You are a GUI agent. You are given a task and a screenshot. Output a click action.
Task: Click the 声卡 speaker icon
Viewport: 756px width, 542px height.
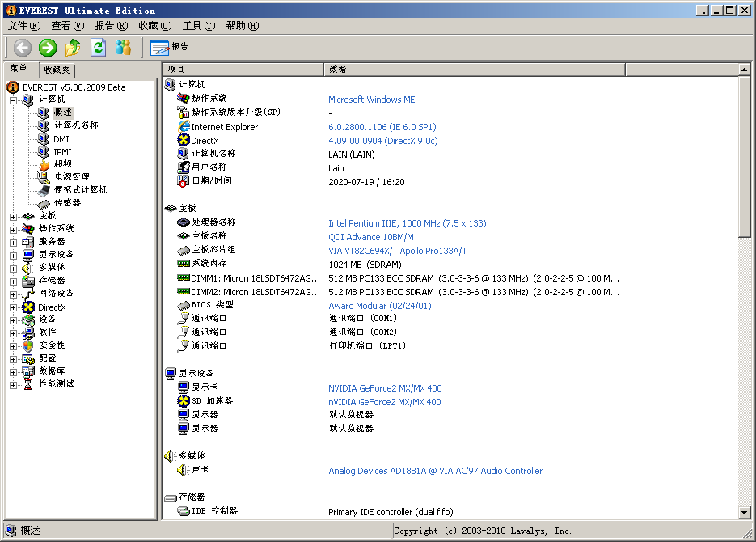click(184, 470)
